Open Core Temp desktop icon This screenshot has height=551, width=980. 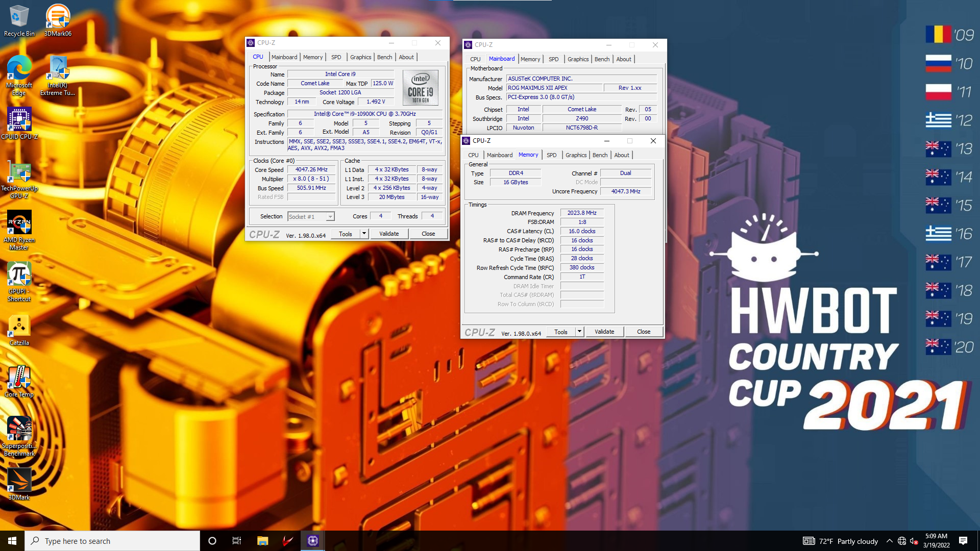point(19,382)
